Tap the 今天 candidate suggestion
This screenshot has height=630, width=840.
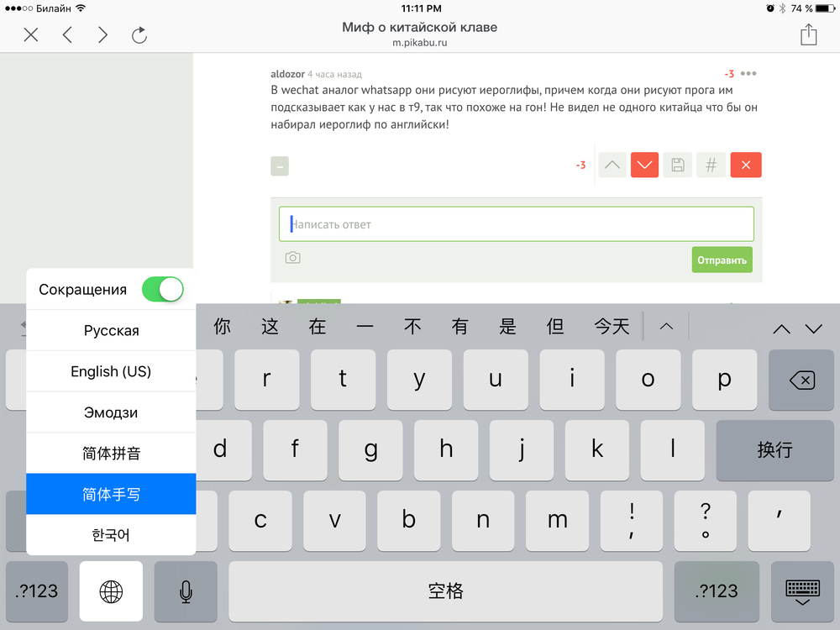pyautogui.click(x=612, y=327)
